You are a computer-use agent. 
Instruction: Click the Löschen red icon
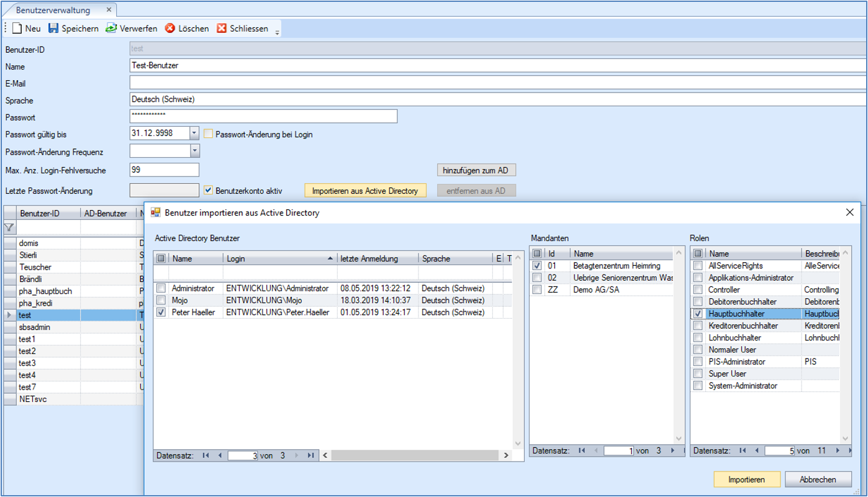tap(170, 29)
